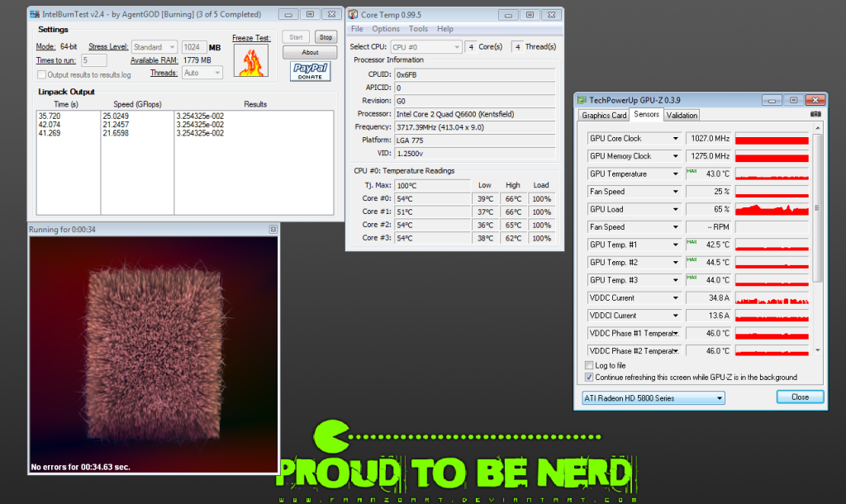The height and width of the screenshot is (504, 846).
Task: Click the Times to run input field
Action: tap(94, 60)
